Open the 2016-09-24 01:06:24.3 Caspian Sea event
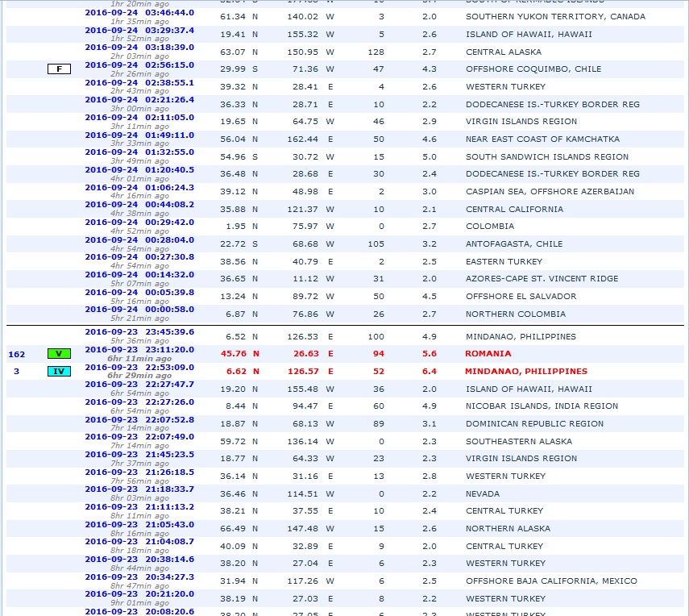 (139, 188)
